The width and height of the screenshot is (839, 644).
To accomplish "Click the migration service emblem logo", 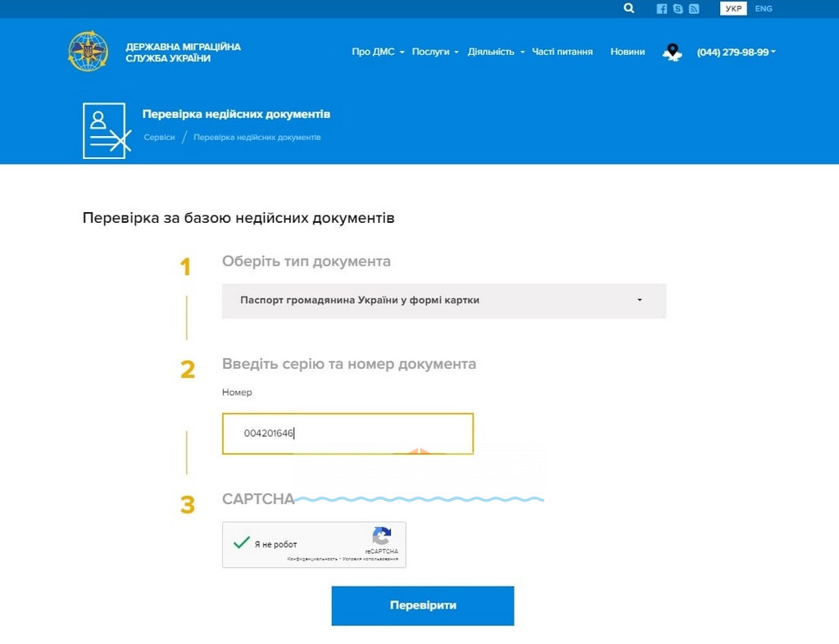I will 88,52.
